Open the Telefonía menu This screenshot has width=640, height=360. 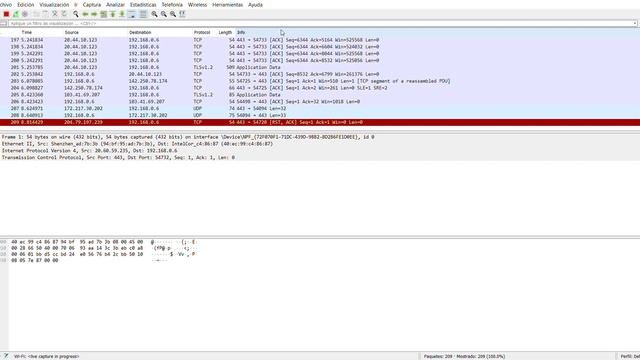tap(172, 5)
